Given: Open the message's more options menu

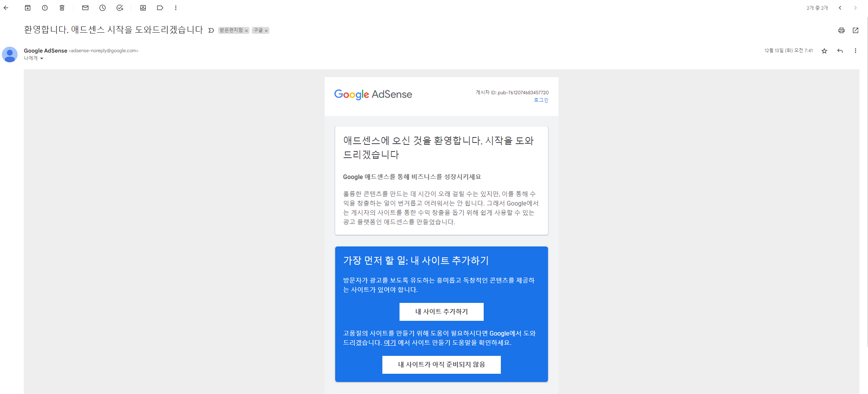Looking at the screenshot, I should 856,51.
